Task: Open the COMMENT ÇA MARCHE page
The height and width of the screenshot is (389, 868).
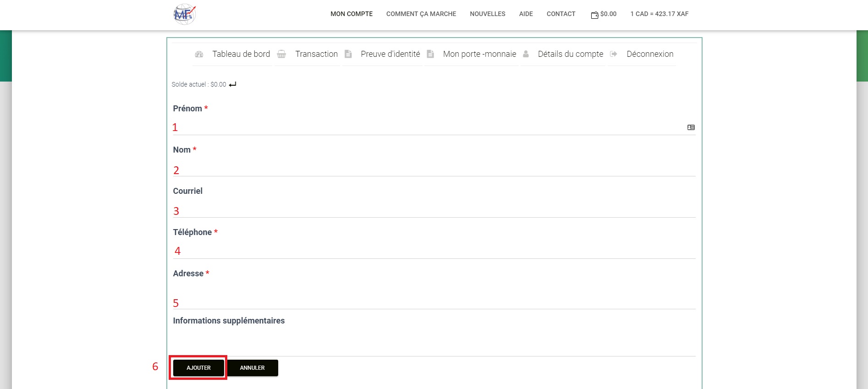Action: tap(421, 14)
